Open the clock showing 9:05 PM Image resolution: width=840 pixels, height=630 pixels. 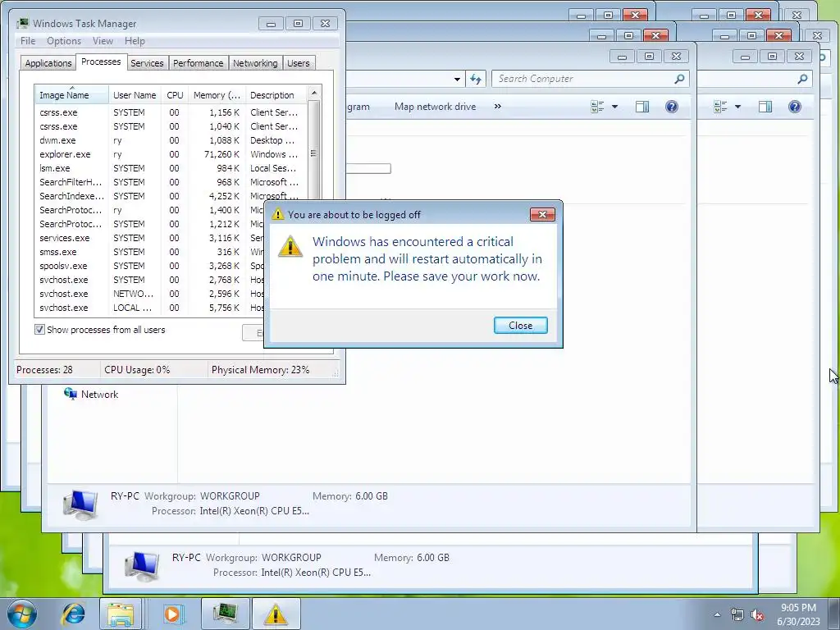point(798,614)
